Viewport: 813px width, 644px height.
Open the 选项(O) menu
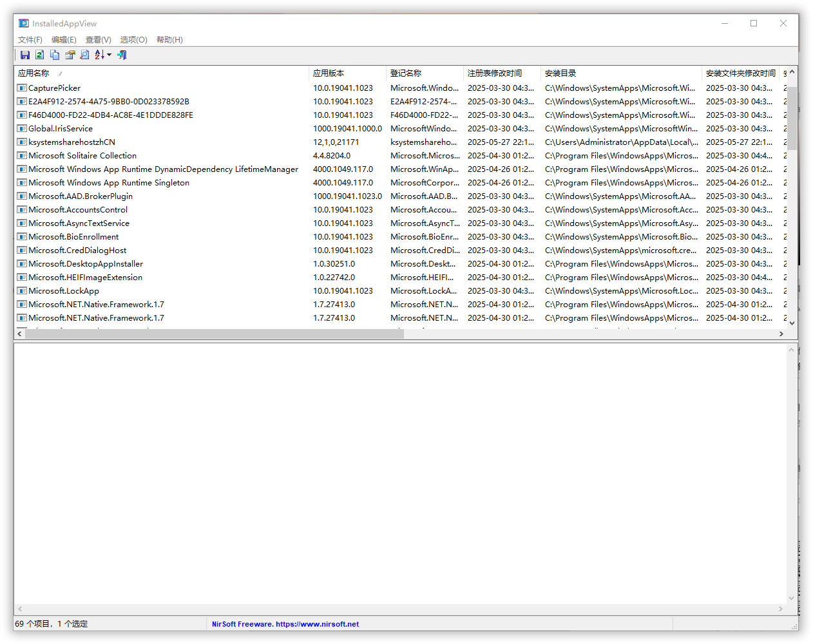click(133, 40)
